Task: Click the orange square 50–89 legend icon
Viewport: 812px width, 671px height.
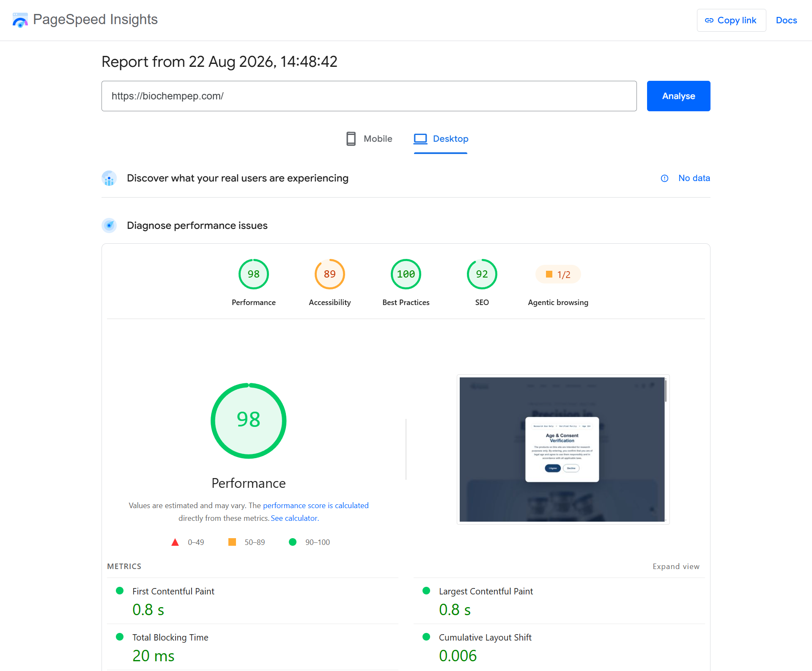Action: coord(232,542)
